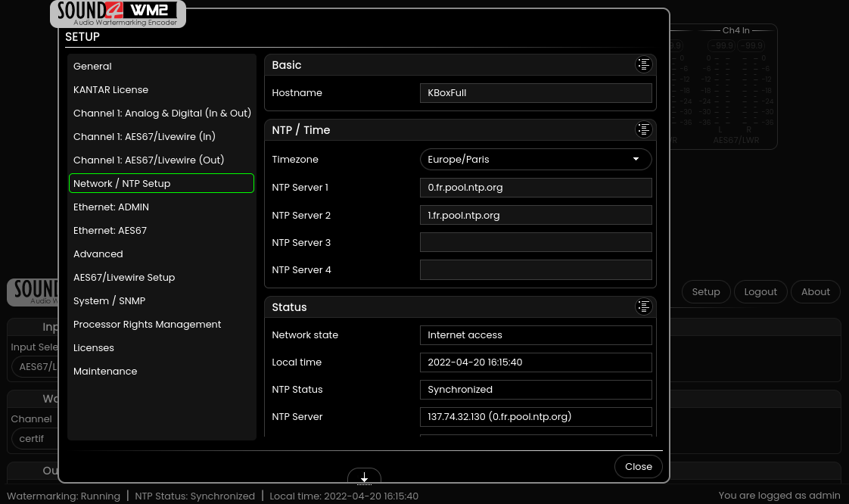This screenshot has width=849, height=504.
Task: Click the NTP / Time section header
Action: [460, 130]
